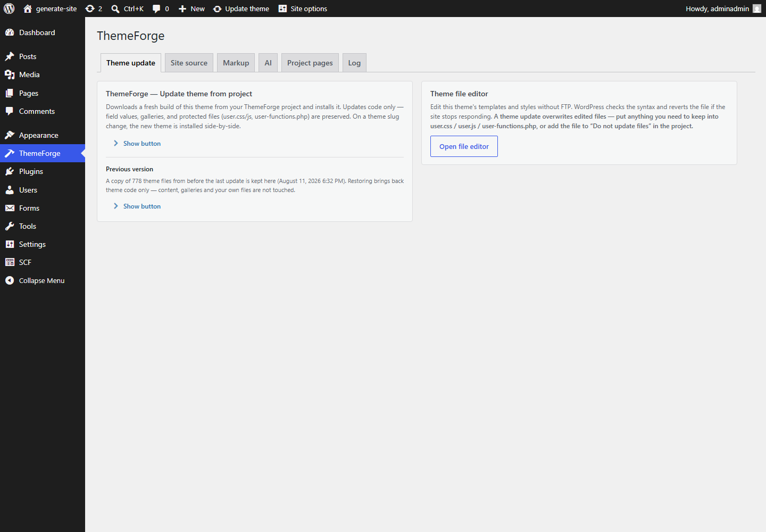Click the Posts pushpin icon
The image size is (766, 532).
(x=10, y=56)
